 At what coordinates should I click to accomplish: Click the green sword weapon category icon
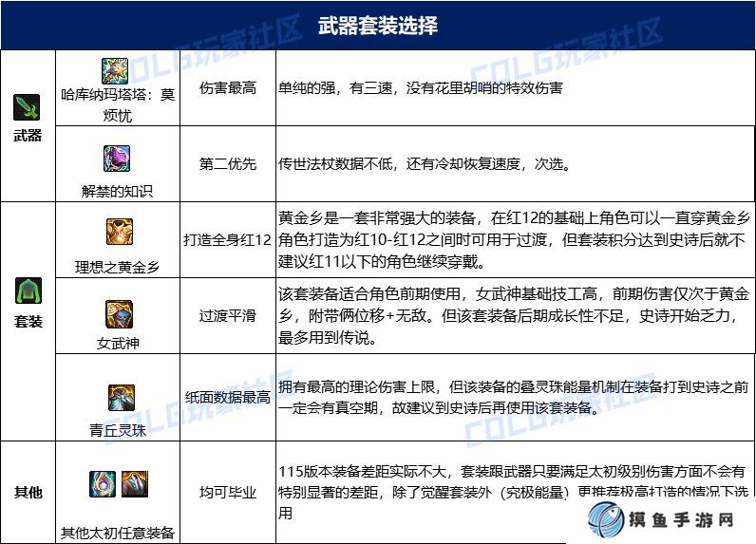(x=27, y=107)
